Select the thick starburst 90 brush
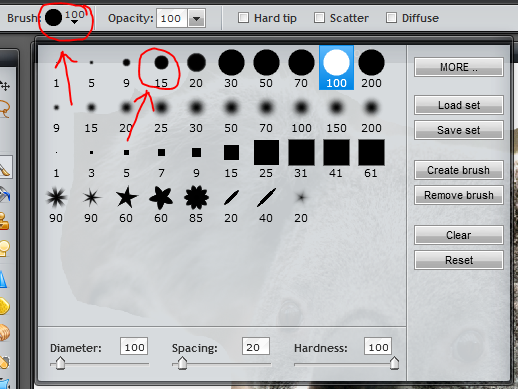518x389 pixels. [56, 203]
